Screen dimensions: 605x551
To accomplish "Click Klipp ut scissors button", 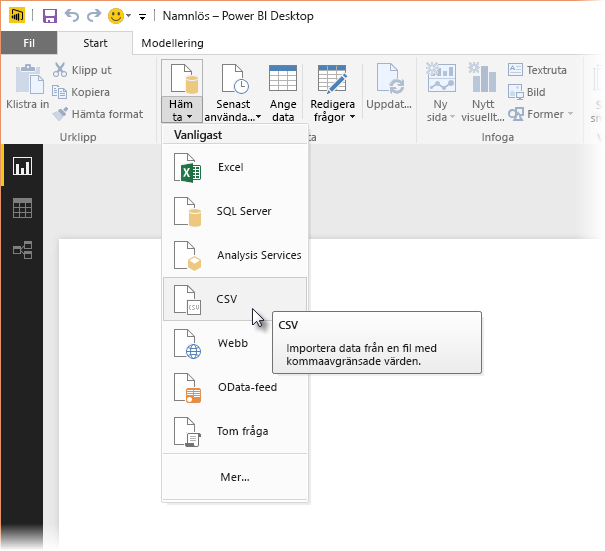I will 82,70.
